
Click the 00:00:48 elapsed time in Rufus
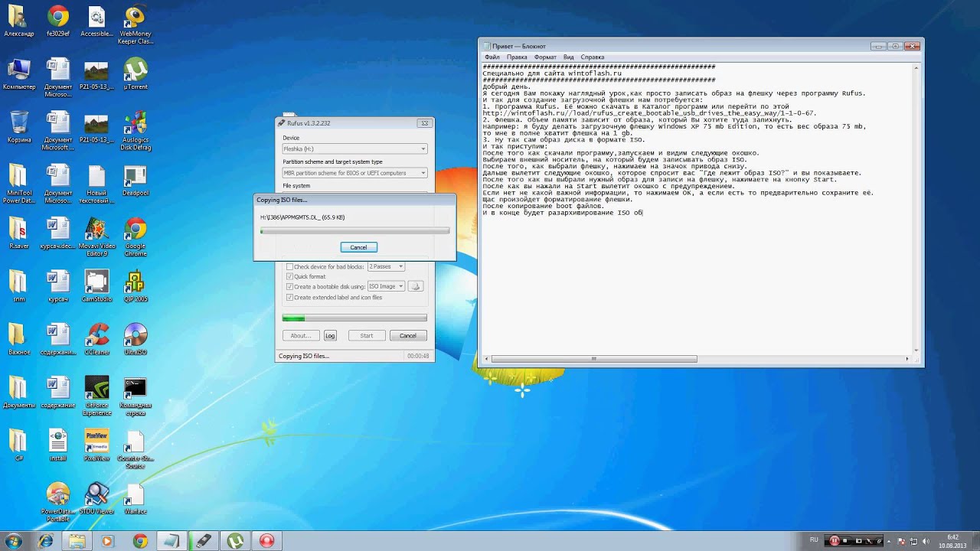(x=418, y=356)
